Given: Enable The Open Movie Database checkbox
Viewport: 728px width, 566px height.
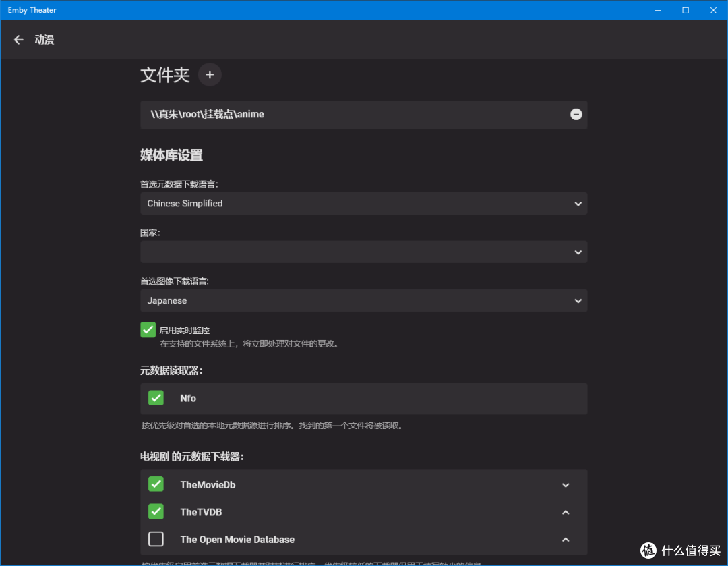Looking at the screenshot, I should pos(156,539).
